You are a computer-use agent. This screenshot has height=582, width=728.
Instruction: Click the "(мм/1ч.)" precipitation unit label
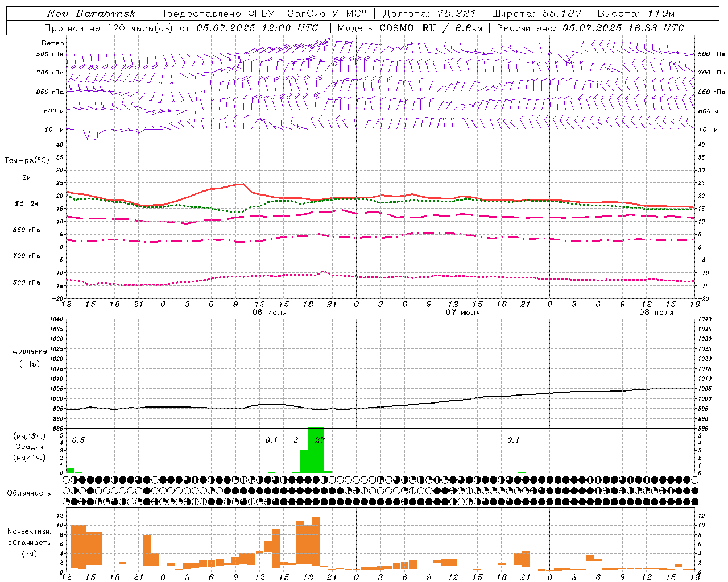[x=29, y=458]
